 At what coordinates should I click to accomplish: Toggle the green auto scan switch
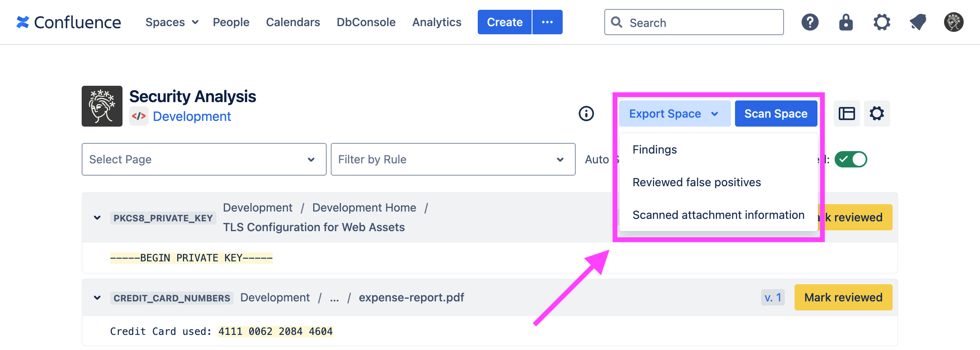pos(851,159)
